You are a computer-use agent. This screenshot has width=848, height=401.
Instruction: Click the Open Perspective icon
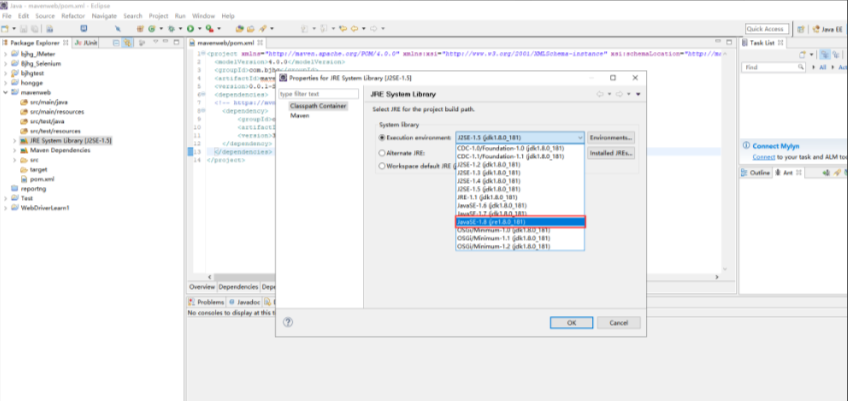[801, 29]
